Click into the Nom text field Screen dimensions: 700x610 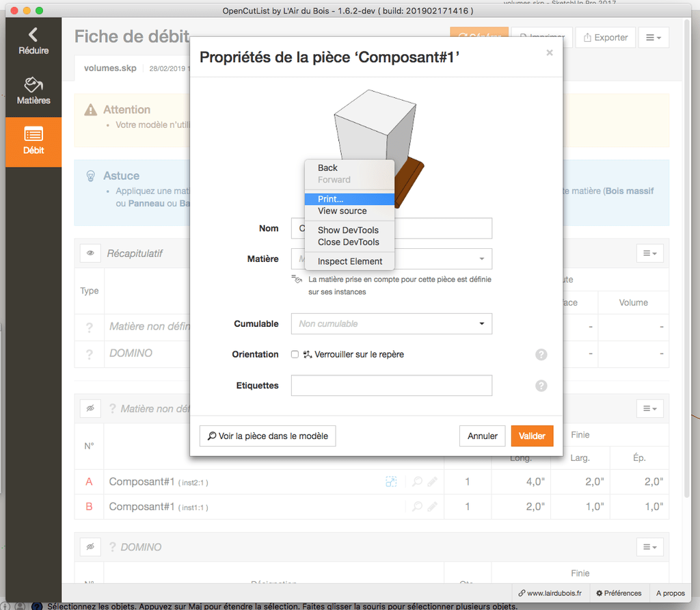point(392,228)
